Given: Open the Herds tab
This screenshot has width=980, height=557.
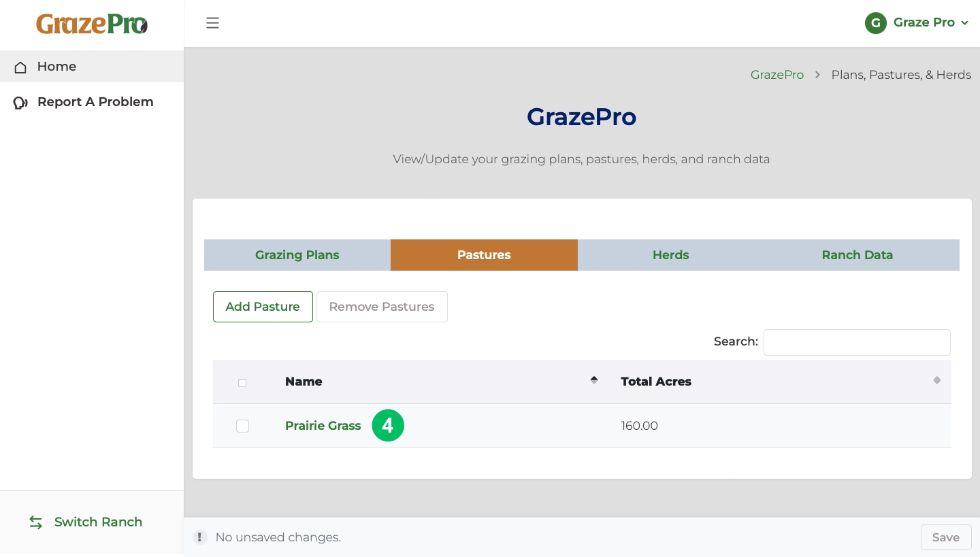Looking at the screenshot, I should pyautogui.click(x=671, y=255).
